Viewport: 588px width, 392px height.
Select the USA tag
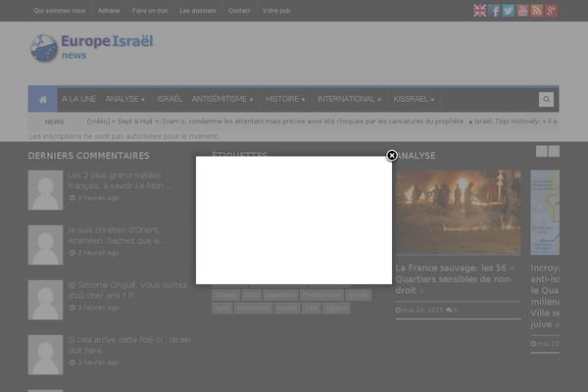(x=312, y=309)
